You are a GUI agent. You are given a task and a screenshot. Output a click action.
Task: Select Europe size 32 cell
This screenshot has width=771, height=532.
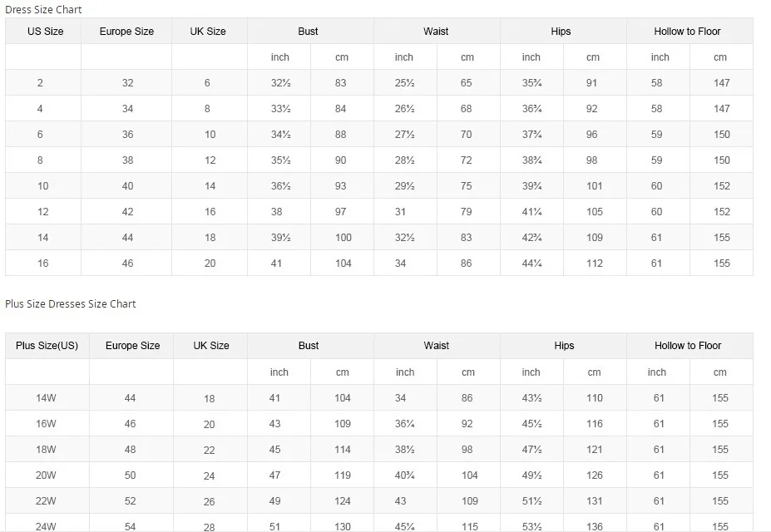pos(127,83)
